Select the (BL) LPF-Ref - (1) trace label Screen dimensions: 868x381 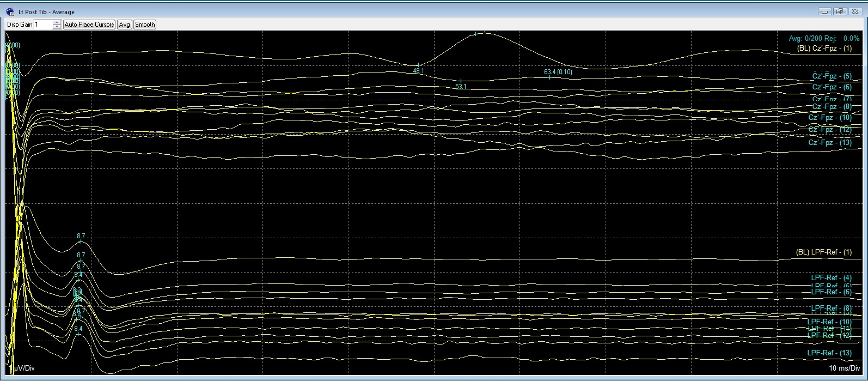click(823, 252)
